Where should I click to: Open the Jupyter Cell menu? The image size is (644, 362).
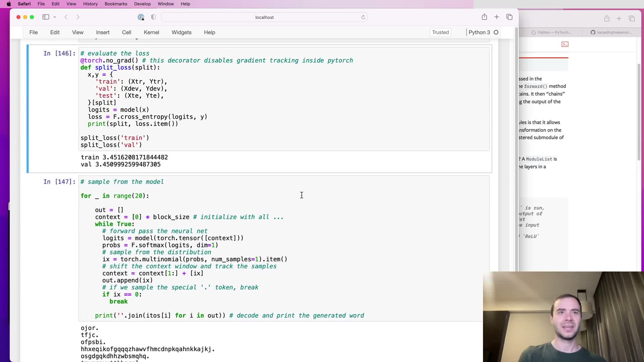[x=126, y=32]
